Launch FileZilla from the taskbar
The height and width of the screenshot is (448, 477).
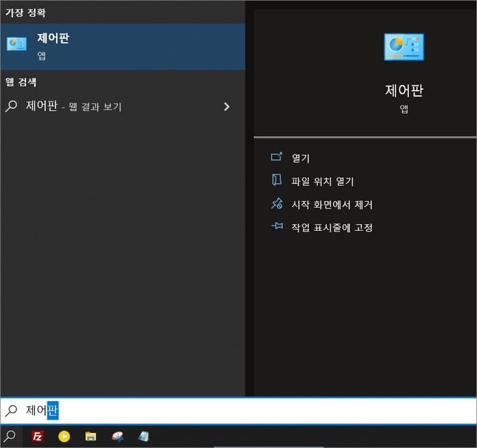click(37, 436)
